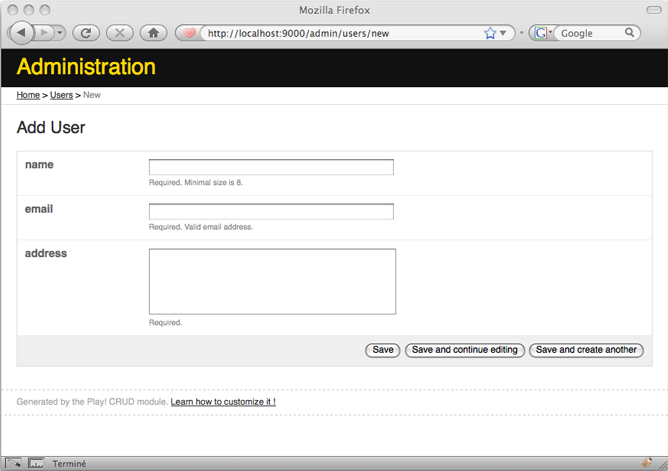Click the Forward navigation arrow

click(x=45, y=33)
